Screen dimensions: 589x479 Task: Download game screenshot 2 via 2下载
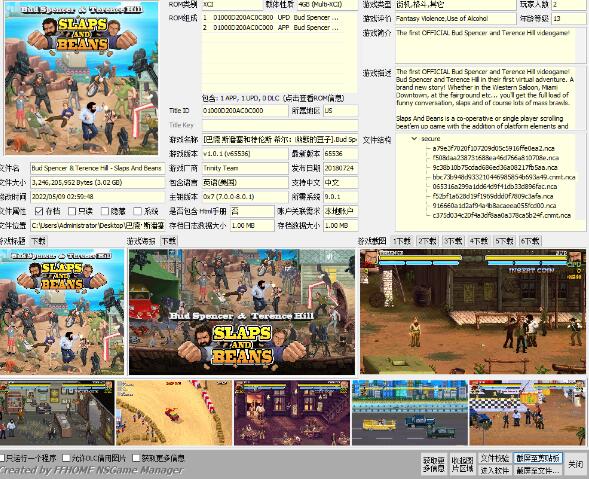click(x=427, y=241)
